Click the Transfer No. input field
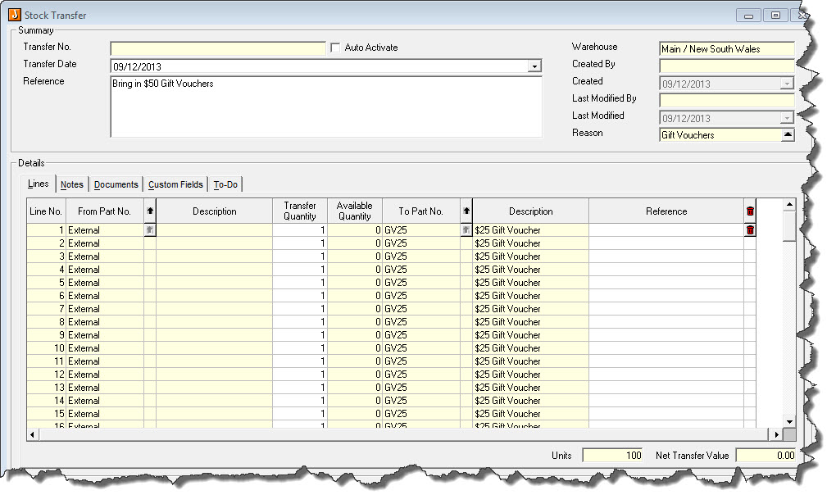The height and width of the screenshot is (504, 836). point(218,49)
